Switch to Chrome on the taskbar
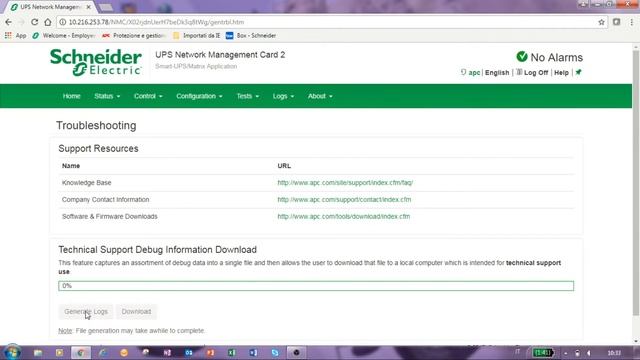This screenshot has height=360, width=640. coord(81,352)
